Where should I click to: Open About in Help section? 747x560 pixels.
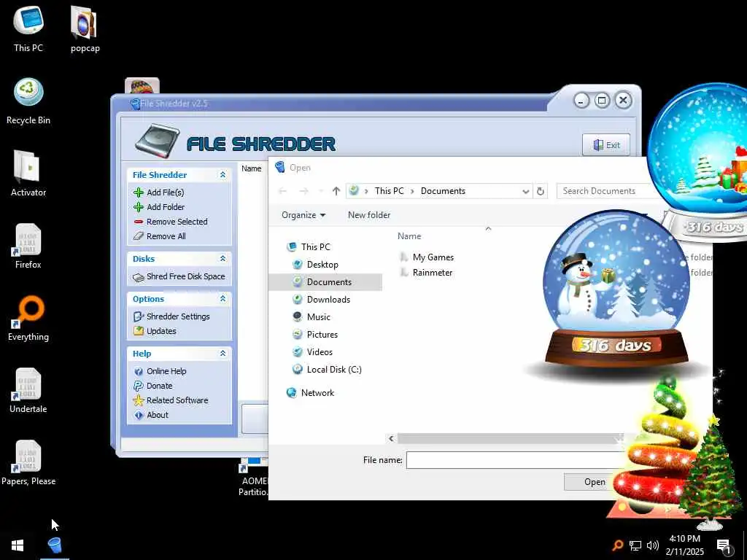tap(158, 415)
